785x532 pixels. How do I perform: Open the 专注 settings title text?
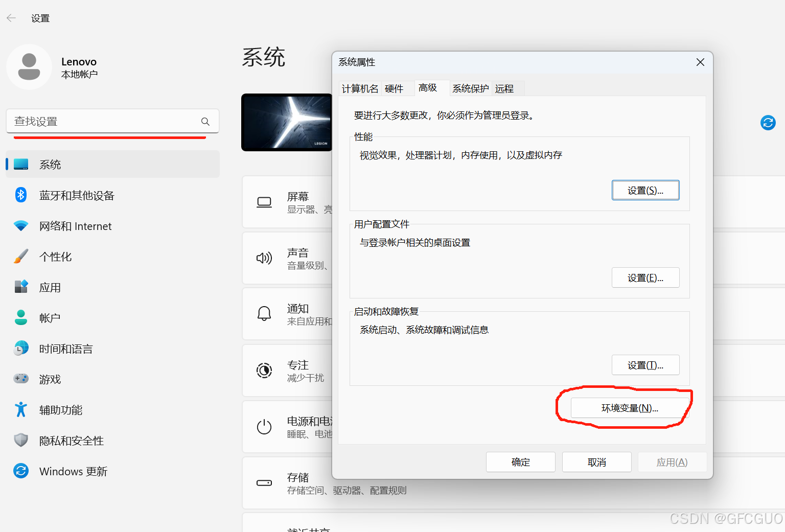(298, 365)
